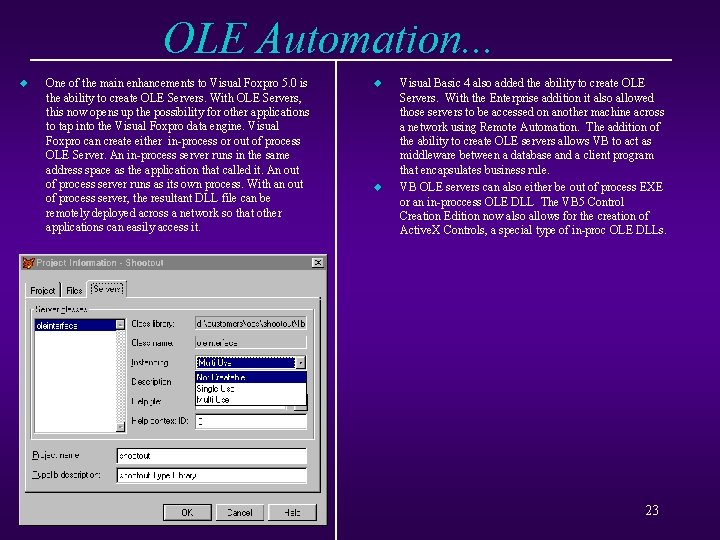Select oleinterface in the server classes list
This screenshot has height=540, width=720.
[x=75, y=325]
